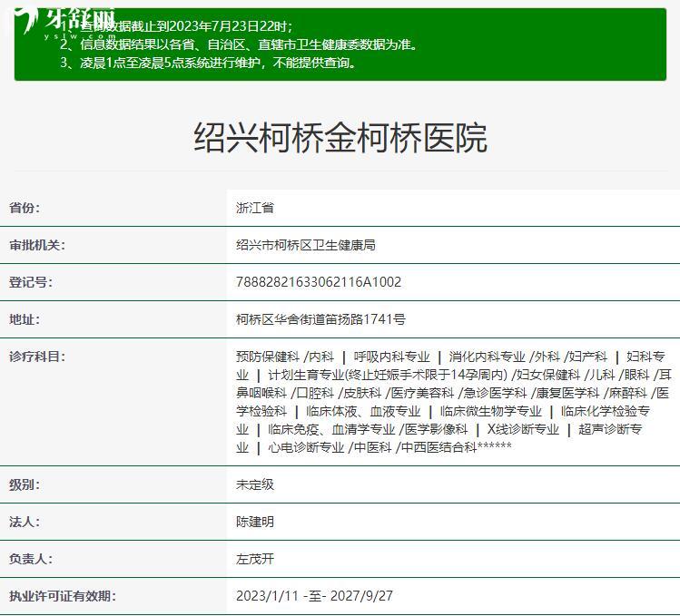Select the province value 浙江省
This screenshot has width=680, height=616.
point(255,208)
